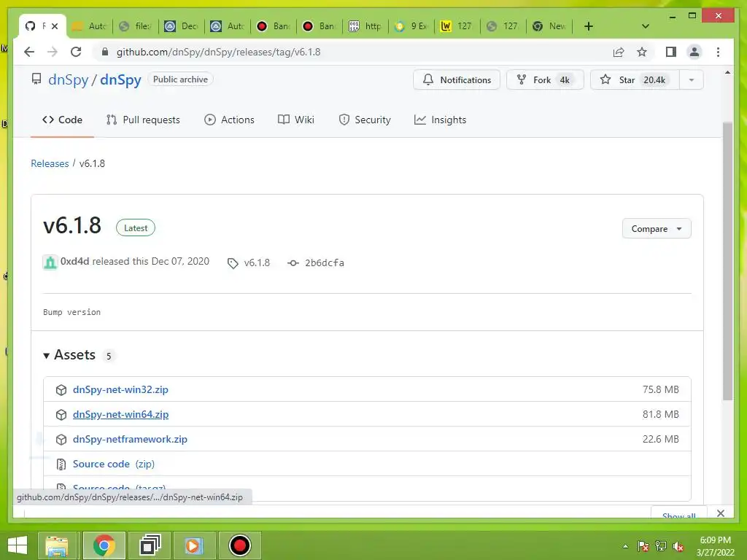
Task: Open the browser side panel icon
Action: 671,52
